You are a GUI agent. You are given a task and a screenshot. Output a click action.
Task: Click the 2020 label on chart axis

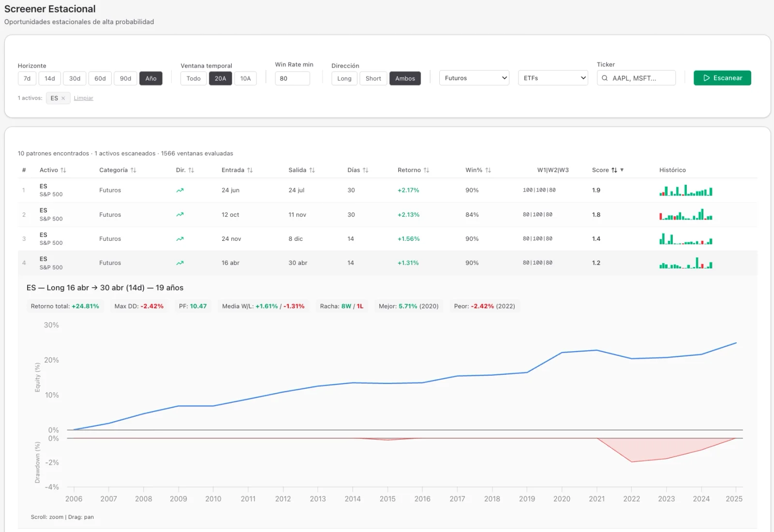(x=562, y=499)
